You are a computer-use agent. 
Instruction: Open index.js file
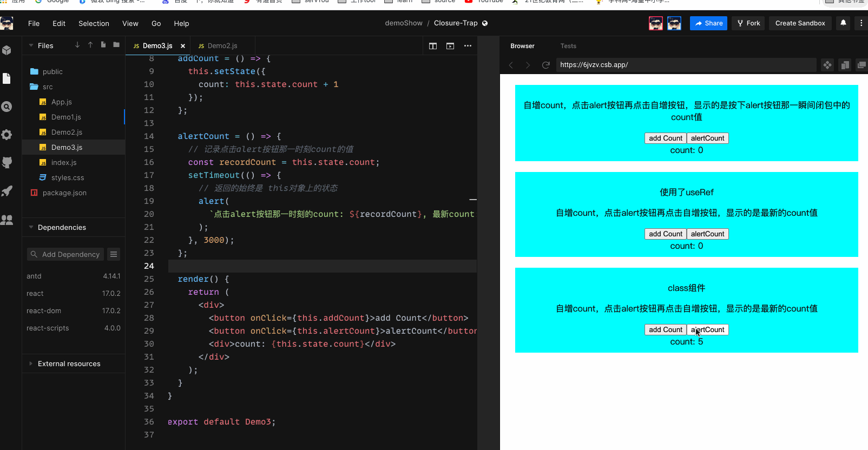coord(74,162)
